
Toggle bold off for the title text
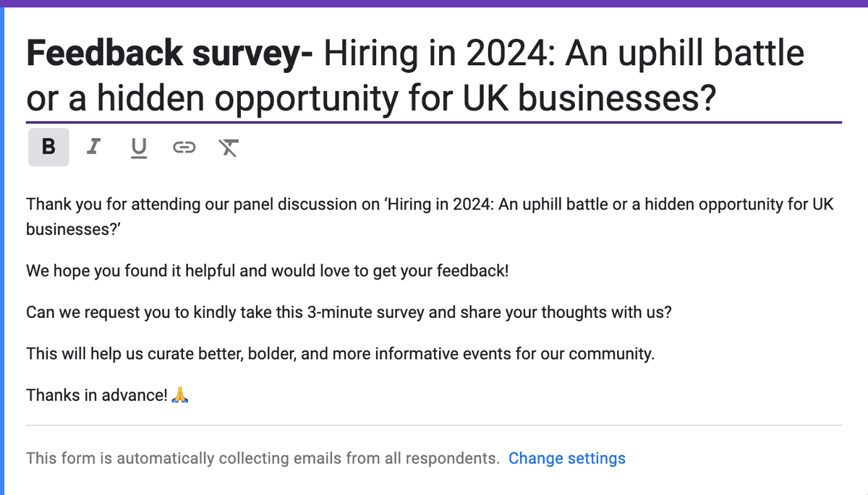tap(48, 147)
